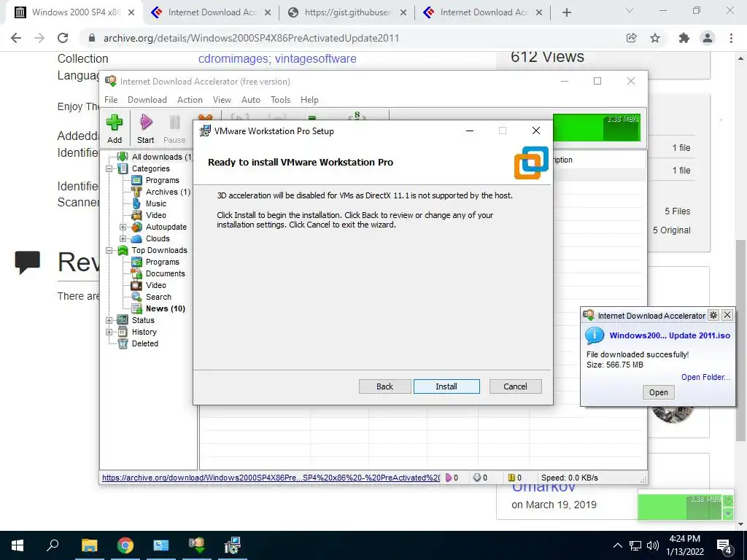Open the Chrome profile icon
This screenshot has height=560, width=747.
pyautogui.click(x=708, y=38)
